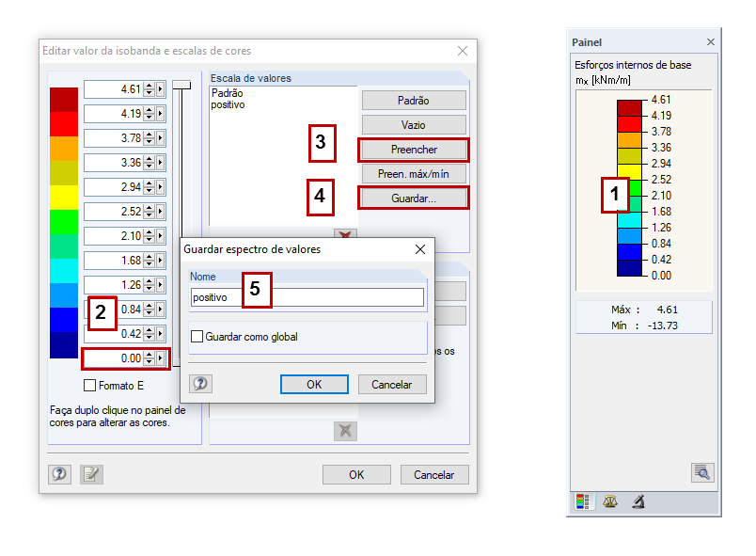The width and height of the screenshot is (756, 556).
Task: Enable Guardar como global checkbox
Action: click(197, 336)
